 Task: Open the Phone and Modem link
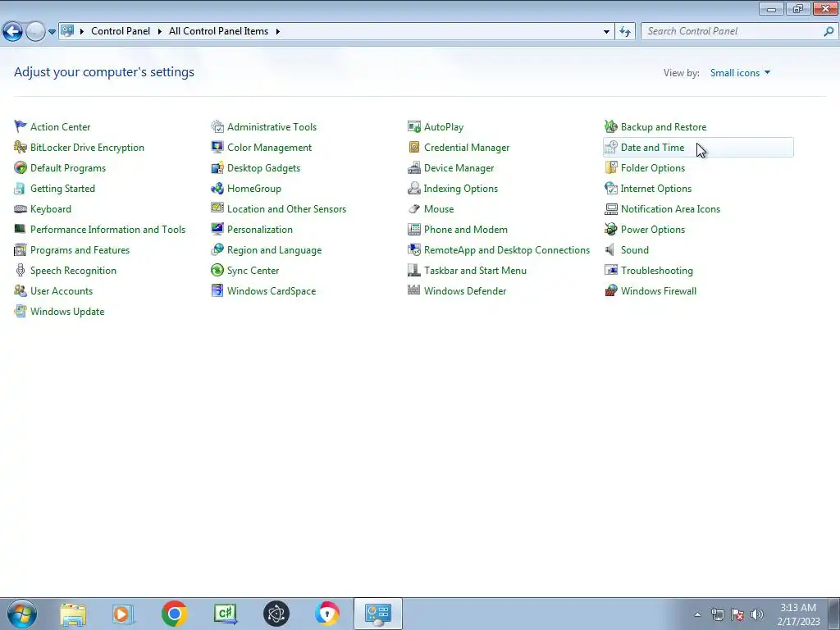466,230
